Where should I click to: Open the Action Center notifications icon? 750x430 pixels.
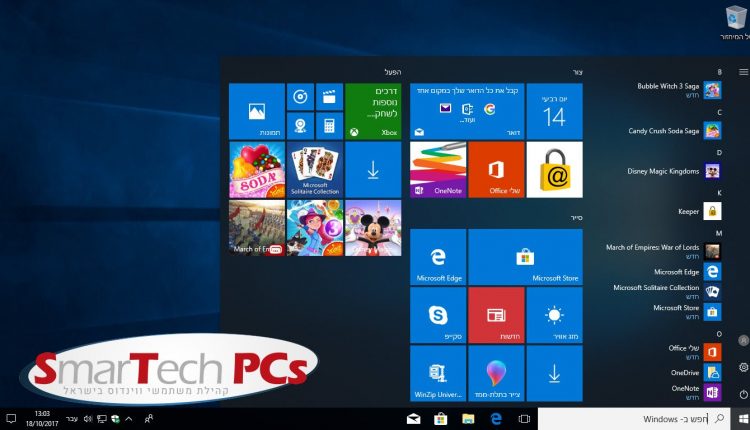11,419
